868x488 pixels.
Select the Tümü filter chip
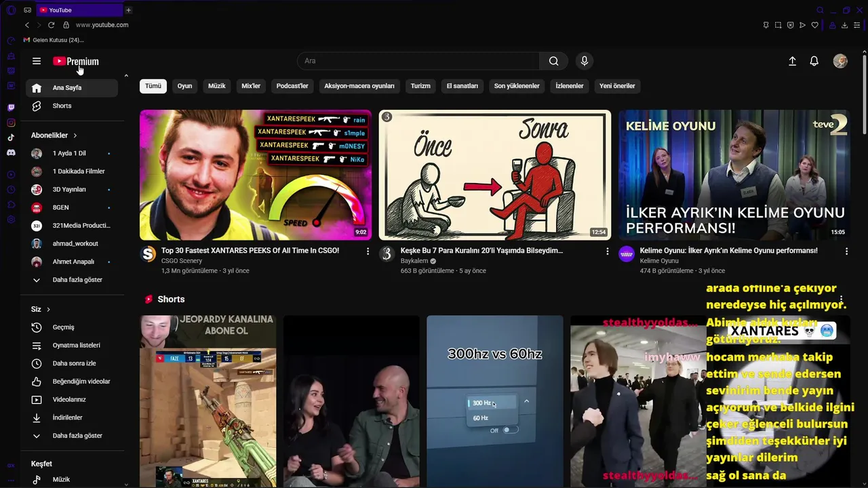coord(153,86)
